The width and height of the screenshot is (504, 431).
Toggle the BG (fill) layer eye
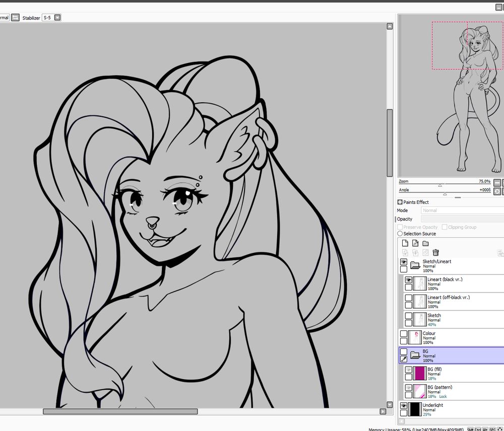coord(409,370)
